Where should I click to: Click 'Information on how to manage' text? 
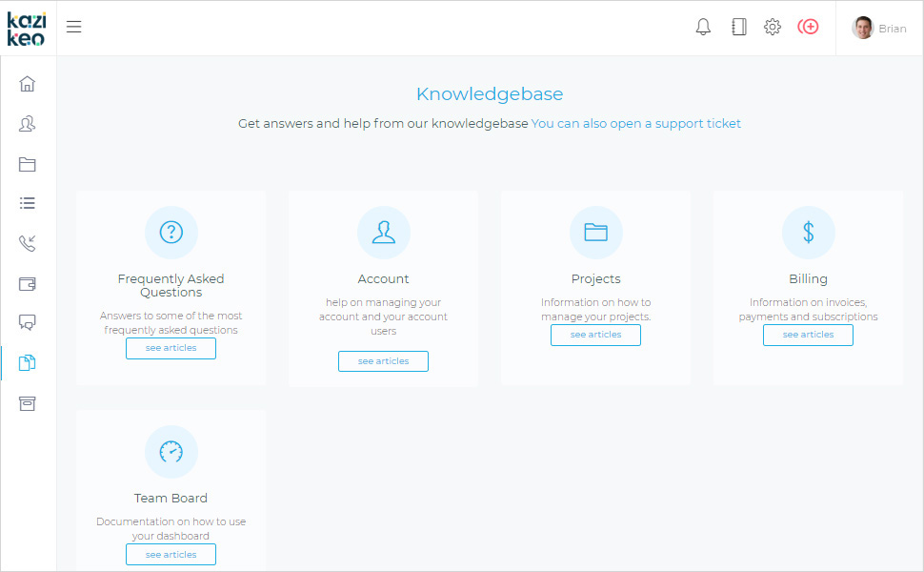tap(595, 310)
